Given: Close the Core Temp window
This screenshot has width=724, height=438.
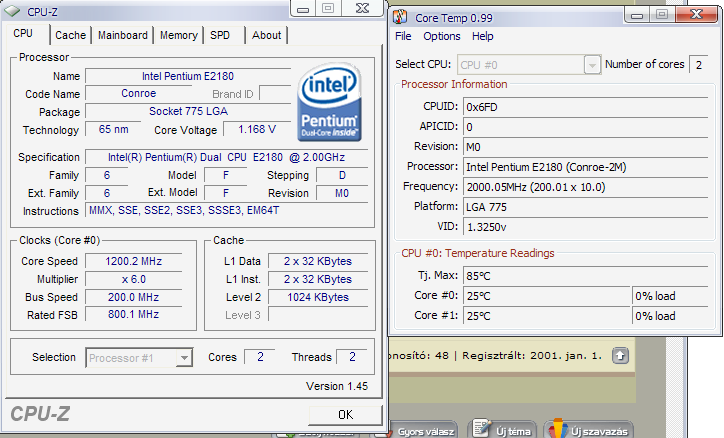Looking at the screenshot, I should [x=696, y=15].
